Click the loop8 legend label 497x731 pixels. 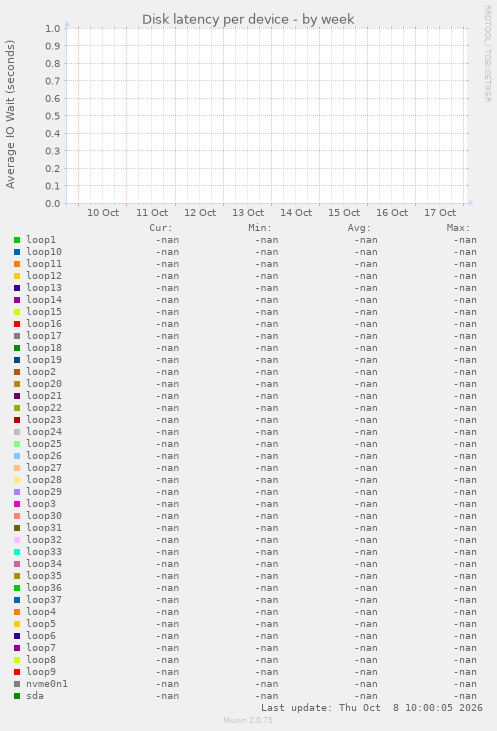coord(41,660)
